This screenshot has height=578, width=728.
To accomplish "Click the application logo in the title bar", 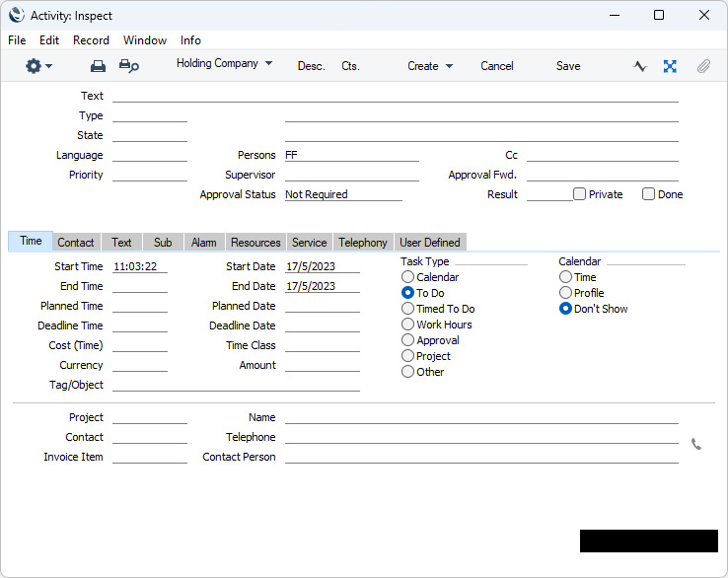I will coord(17,15).
